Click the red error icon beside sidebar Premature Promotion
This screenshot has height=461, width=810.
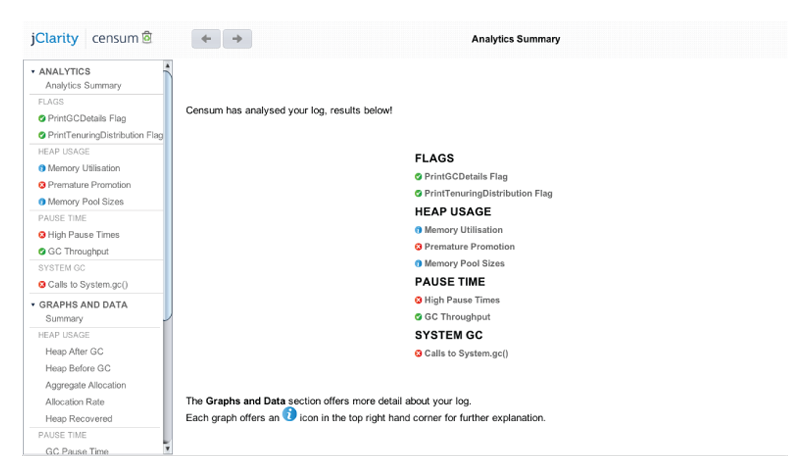coord(42,185)
